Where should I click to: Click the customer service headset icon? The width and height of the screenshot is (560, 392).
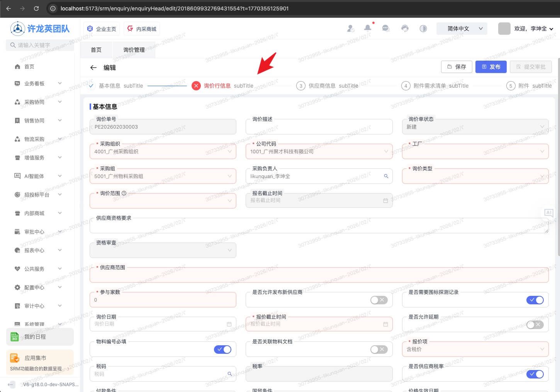(404, 29)
